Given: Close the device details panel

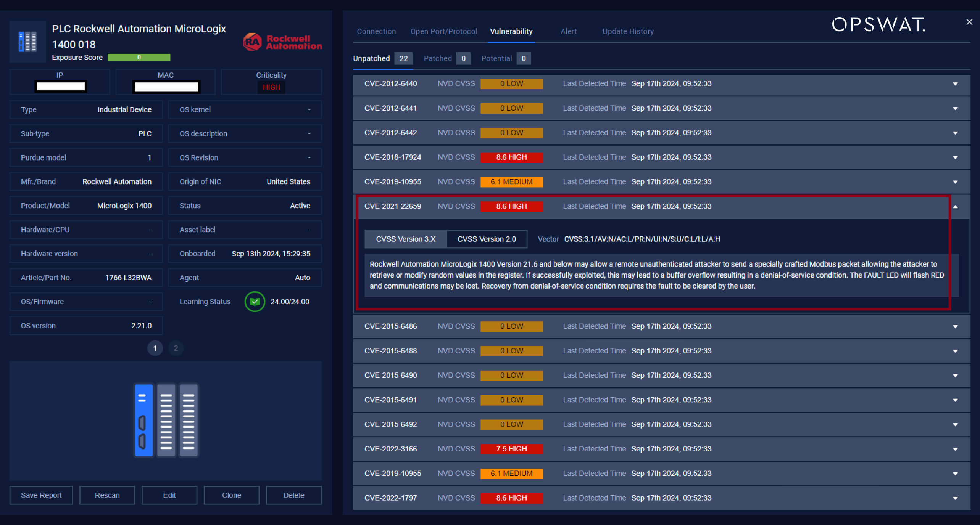Looking at the screenshot, I should pyautogui.click(x=969, y=22).
